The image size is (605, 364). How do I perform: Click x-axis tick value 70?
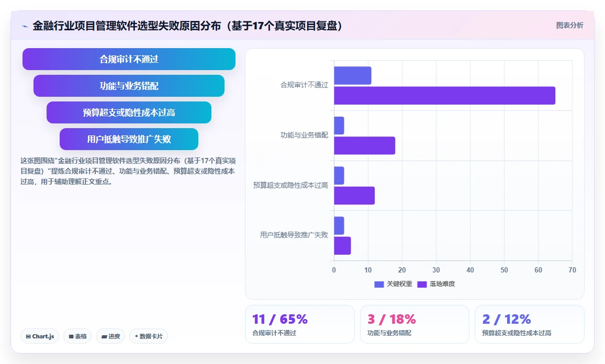pos(572,270)
